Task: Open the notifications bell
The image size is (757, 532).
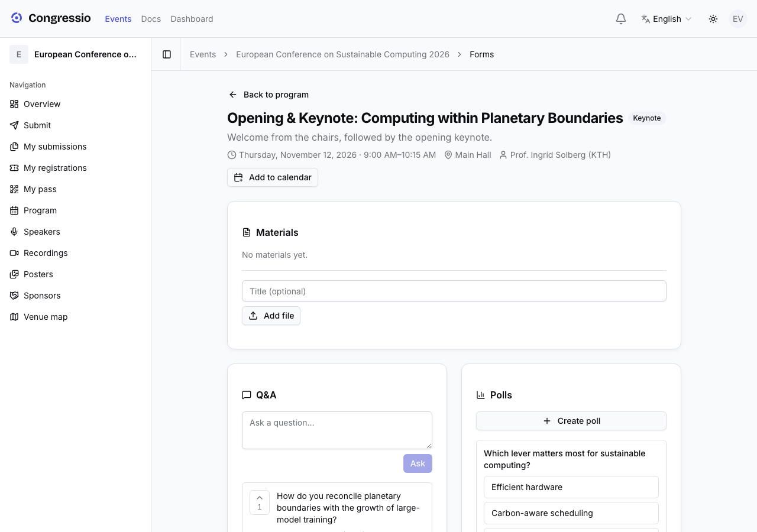Action: point(621,19)
